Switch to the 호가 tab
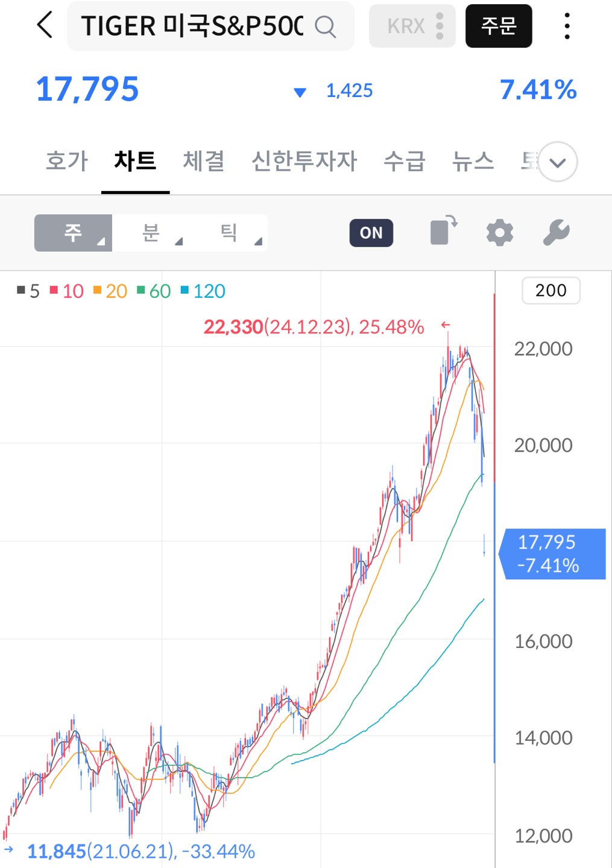 coord(66,162)
